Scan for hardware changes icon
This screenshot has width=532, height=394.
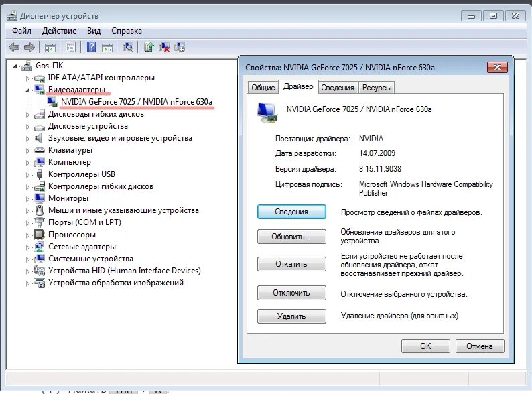(128, 47)
